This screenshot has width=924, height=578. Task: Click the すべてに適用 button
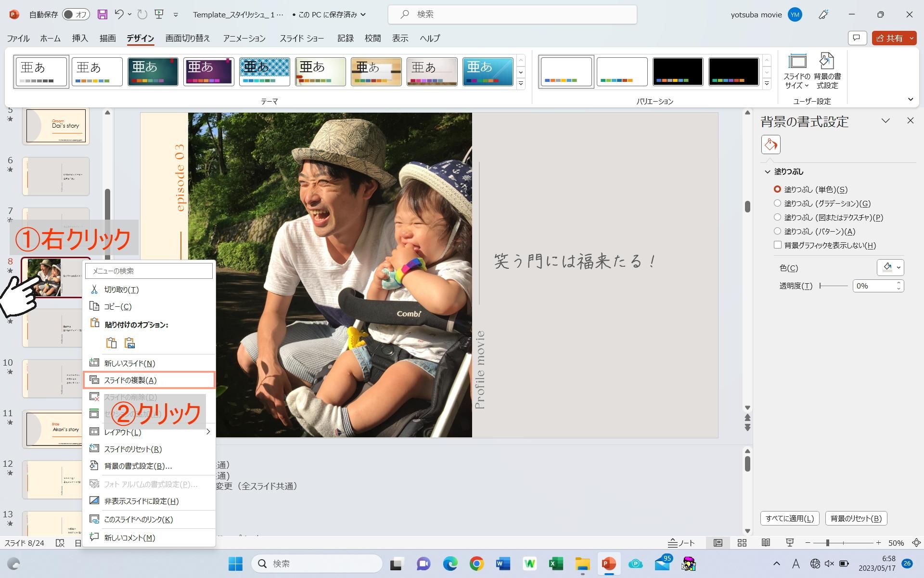coord(789,518)
